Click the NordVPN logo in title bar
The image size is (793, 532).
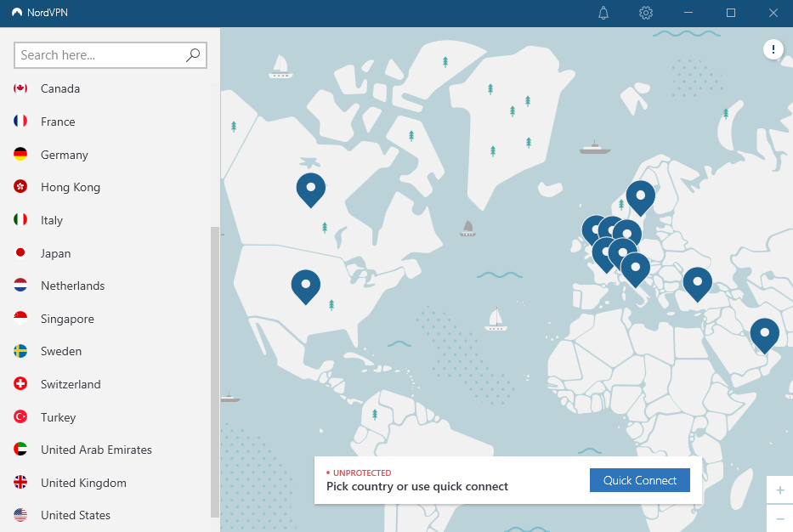tap(17, 13)
